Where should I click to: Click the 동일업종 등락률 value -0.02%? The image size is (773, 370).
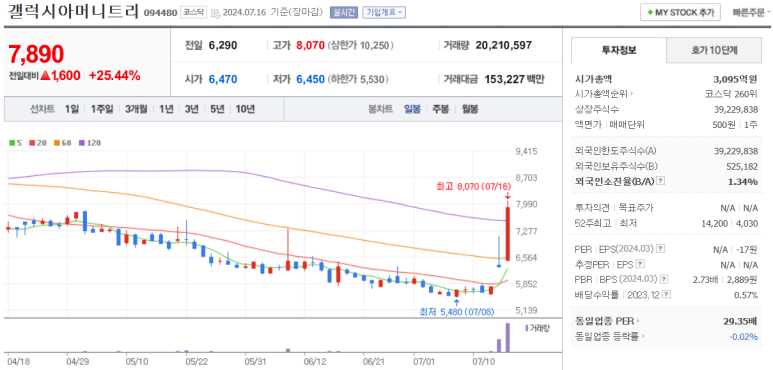click(743, 336)
